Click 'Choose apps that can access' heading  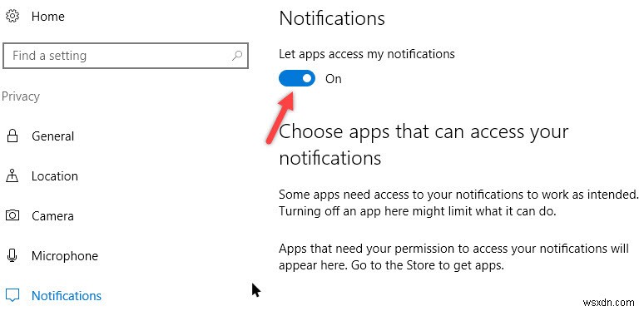(x=424, y=145)
